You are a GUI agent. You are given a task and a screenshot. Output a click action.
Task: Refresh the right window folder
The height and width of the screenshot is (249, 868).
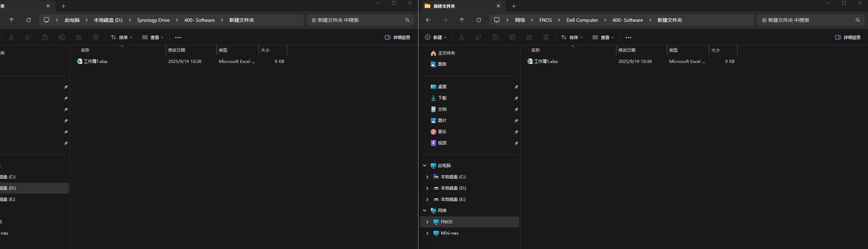click(x=479, y=20)
